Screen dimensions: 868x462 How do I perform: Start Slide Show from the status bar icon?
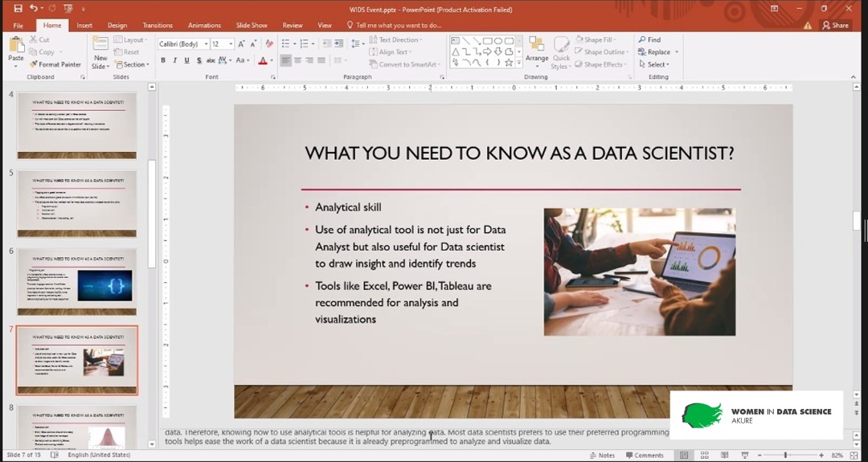tap(745, 455)
